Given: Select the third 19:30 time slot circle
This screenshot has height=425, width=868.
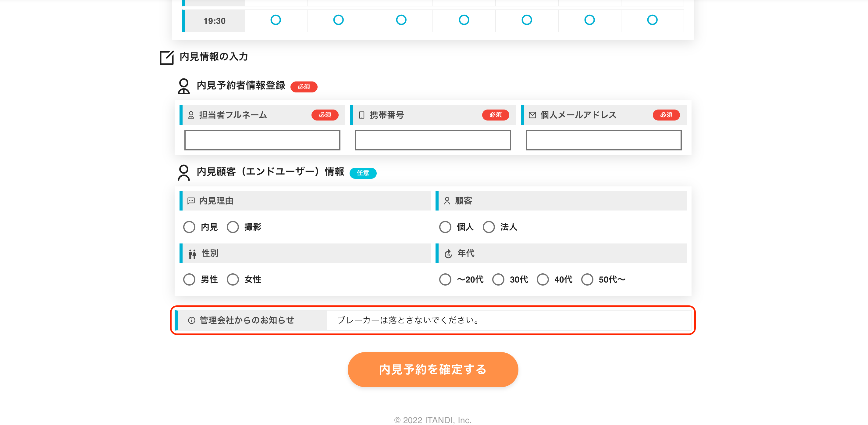Looking at the screenshot, I should (x=401, y=20).
